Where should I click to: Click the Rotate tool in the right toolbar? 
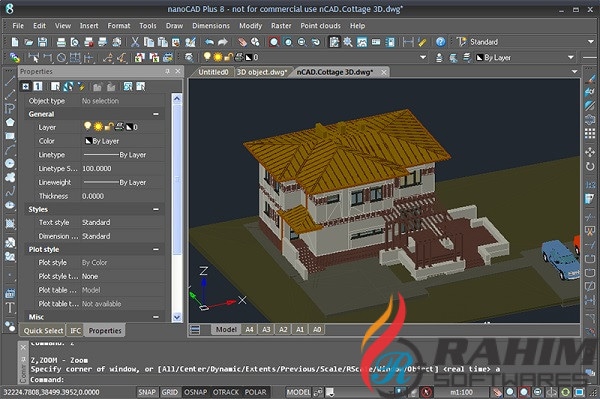tap(590, 166)
